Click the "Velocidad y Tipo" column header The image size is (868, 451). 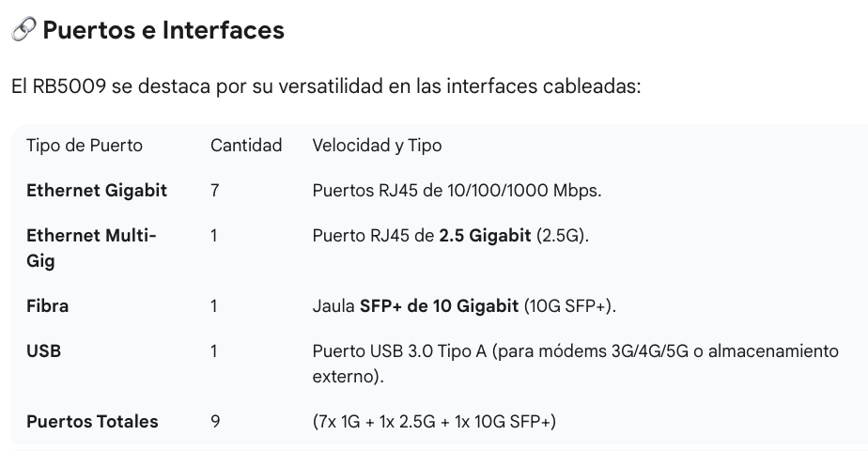(377, 146)
